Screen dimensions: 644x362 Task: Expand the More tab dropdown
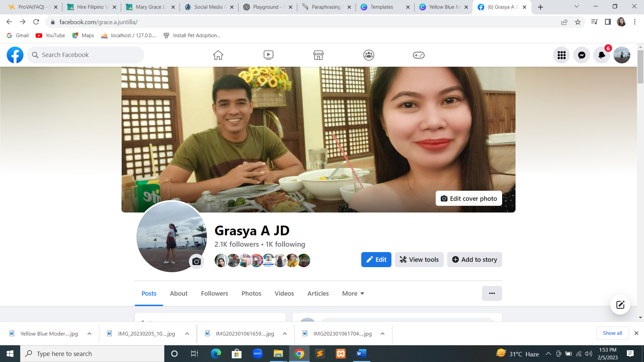(x=353, y=294)
